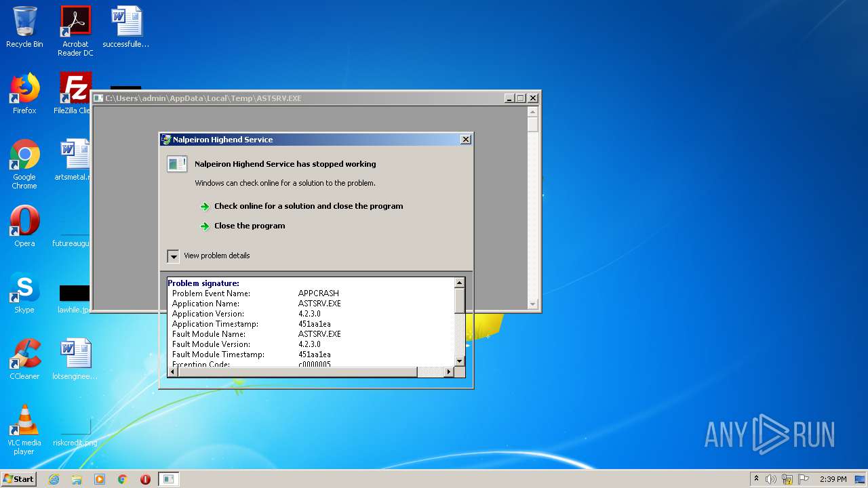This screenshot has width=868, height=488.
Task: Select the Application Timestamp 451aa1ea value
Action: click(x=315, y=324)
